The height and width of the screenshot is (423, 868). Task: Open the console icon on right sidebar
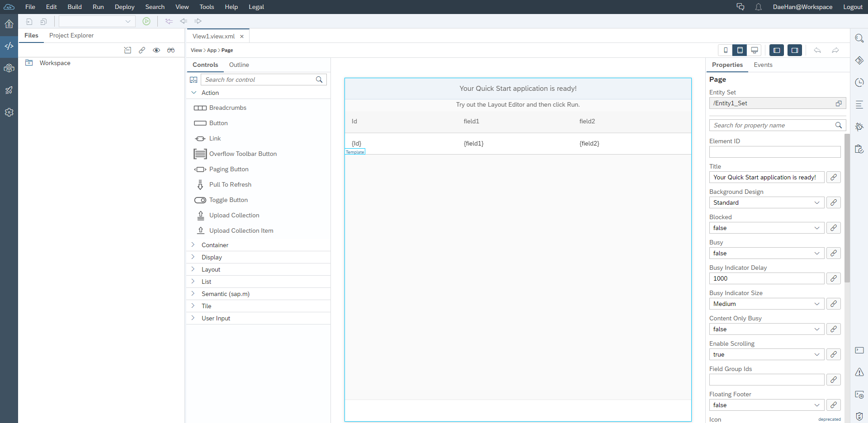(859, 350)
